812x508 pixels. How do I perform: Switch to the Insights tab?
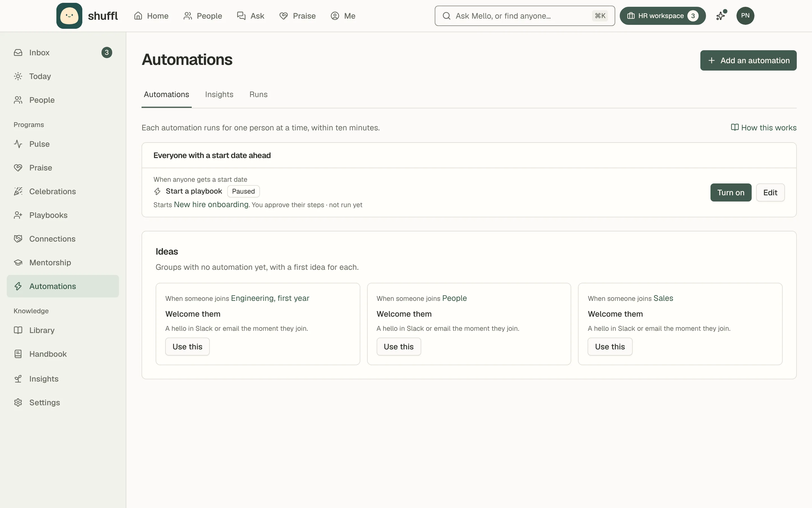(x=219, y=95)
